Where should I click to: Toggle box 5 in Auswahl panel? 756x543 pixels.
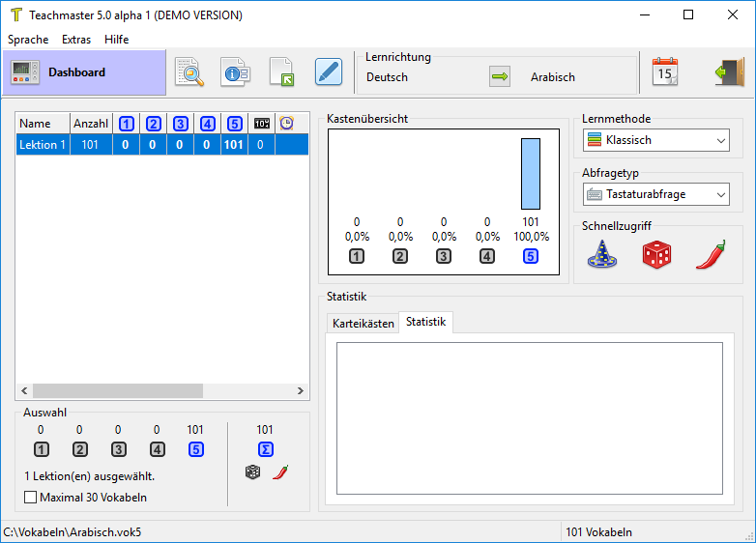pyautogui.click(x=196, y=449)
